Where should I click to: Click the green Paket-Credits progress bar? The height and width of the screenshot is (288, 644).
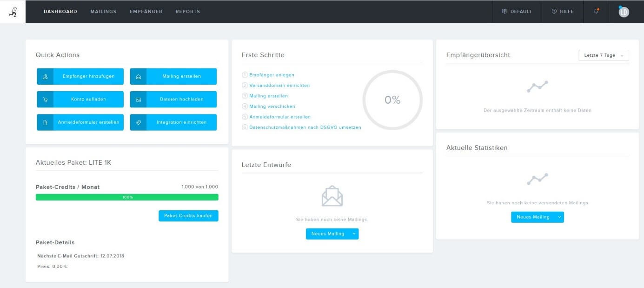click(127, 197)
